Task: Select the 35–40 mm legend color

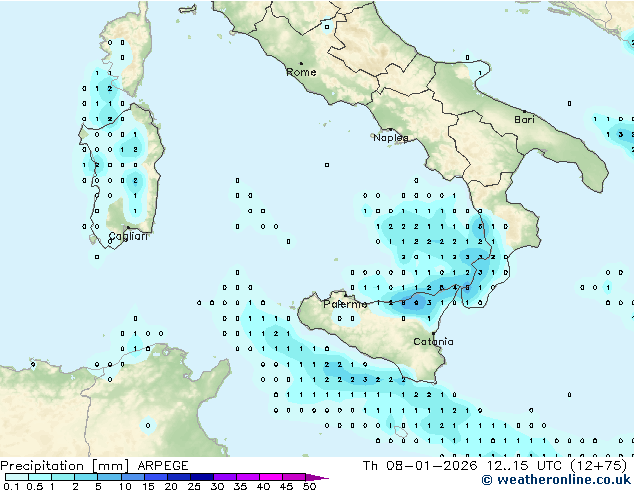Action: (247, 477)
